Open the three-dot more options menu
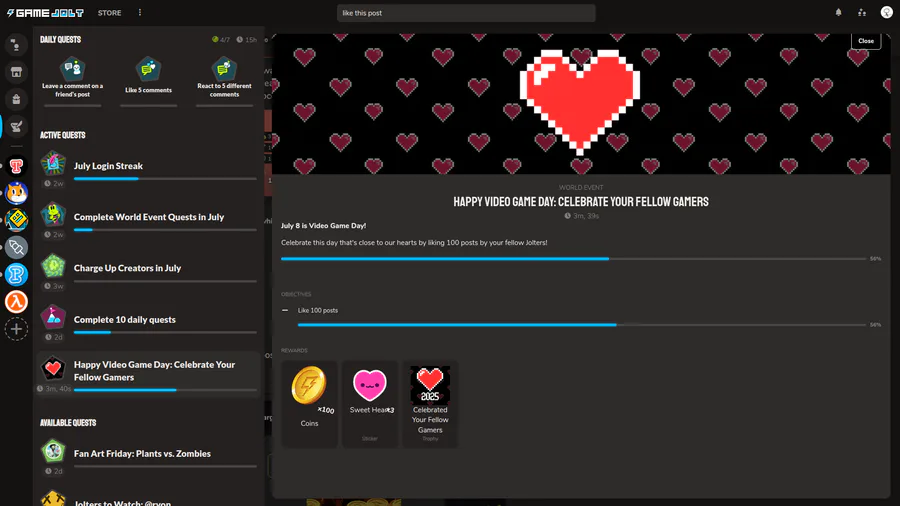 [139, 13]
